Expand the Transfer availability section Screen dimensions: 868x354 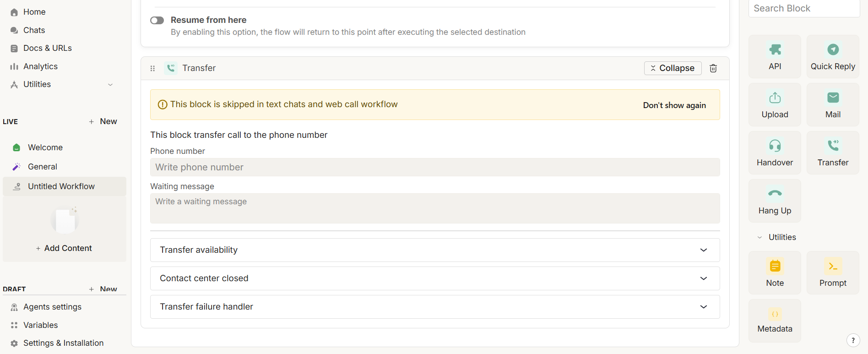click(434, 250)
